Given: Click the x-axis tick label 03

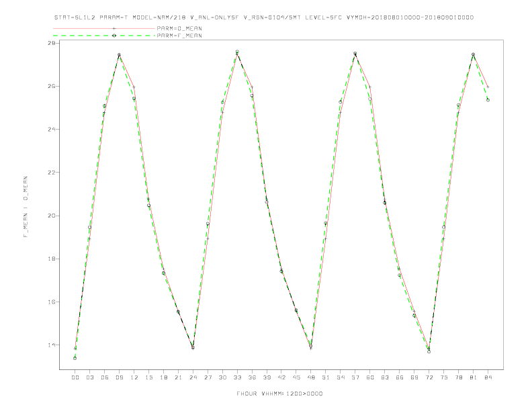Looking at the screenshot, I should 89,377.
